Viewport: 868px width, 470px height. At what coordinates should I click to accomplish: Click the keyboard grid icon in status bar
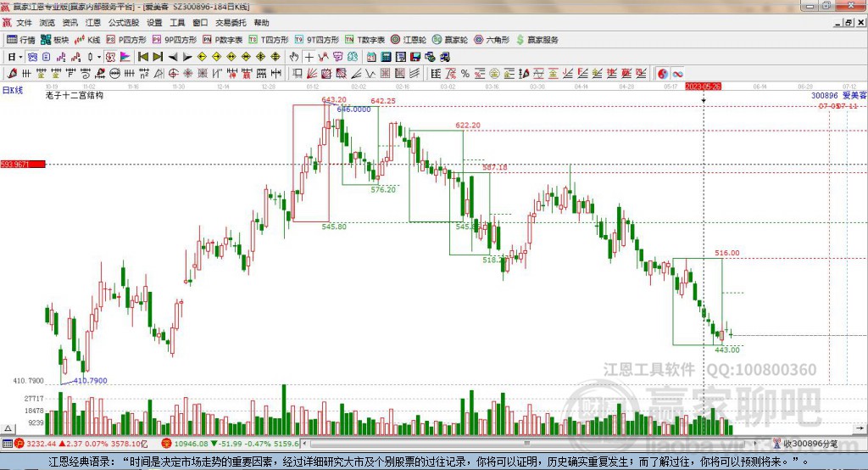click(7, 444)
